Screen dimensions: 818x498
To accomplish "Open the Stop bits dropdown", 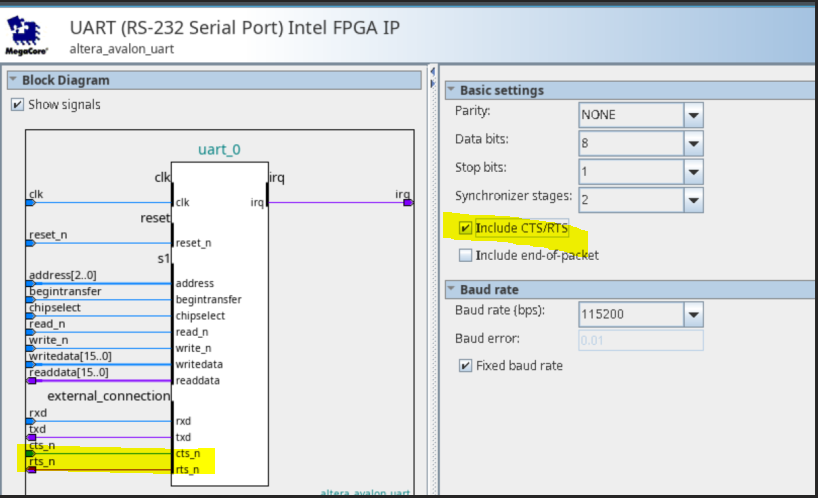I will click(x=693, y=171).
